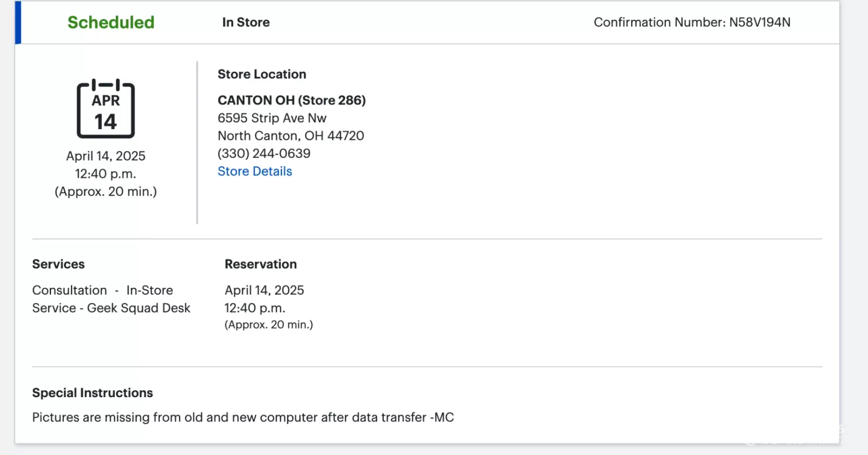Open the Store Details link
868x455 pixels.
[255, 171]
